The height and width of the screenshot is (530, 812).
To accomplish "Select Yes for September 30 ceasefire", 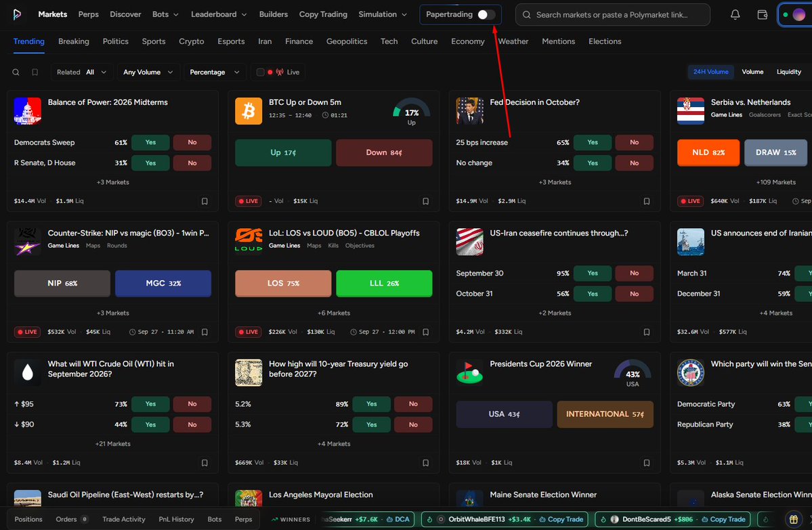I will pyautogui.click(x=593, y=273).
